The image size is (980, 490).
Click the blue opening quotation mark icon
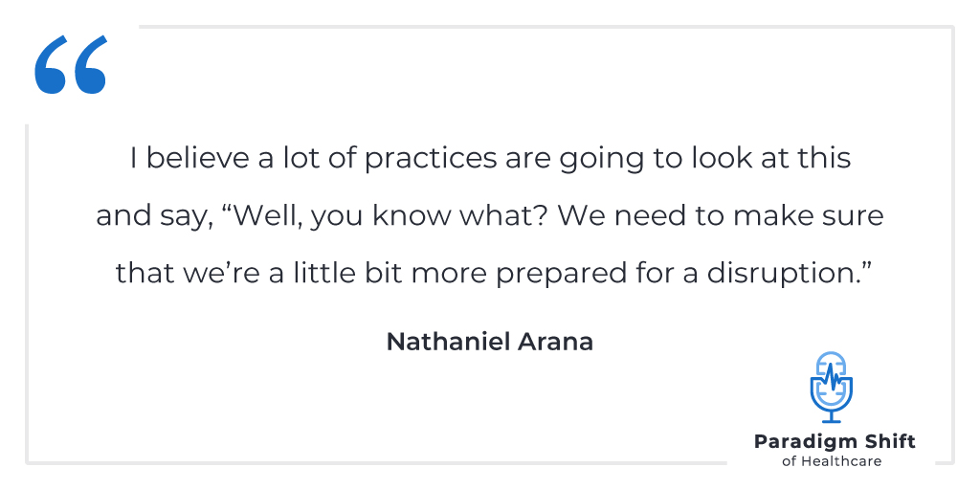(71, 64)
